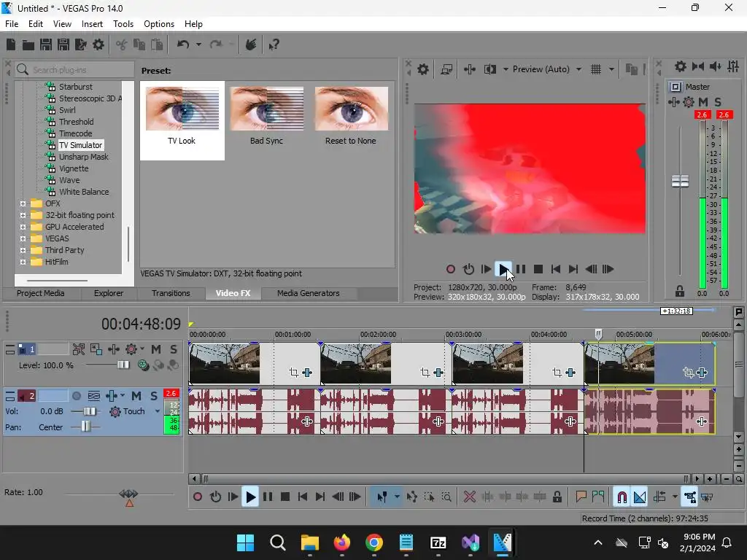Save project using first floppy disk icon
This screenshot has height=560, width=747.
tap(46, 44)
